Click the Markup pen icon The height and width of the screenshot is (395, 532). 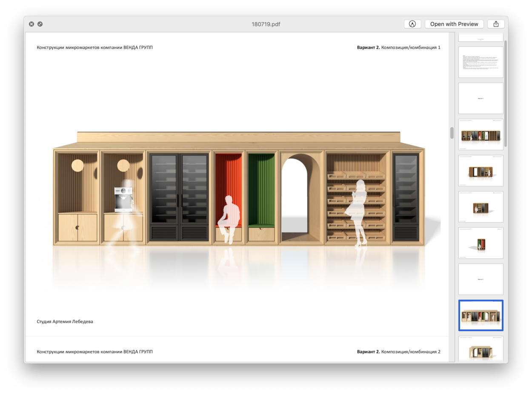[412, 24]
